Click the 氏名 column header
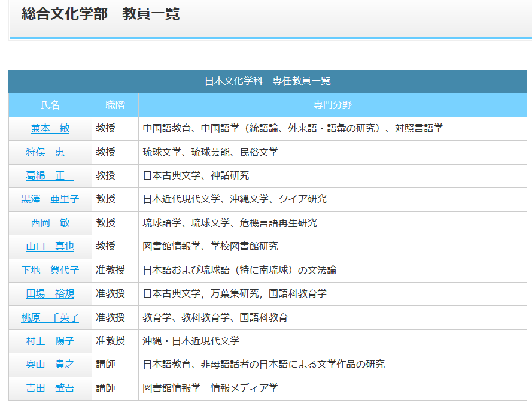The height and width of the screenshot is (415, 532). pyautogui.click(x=50, y=105)
